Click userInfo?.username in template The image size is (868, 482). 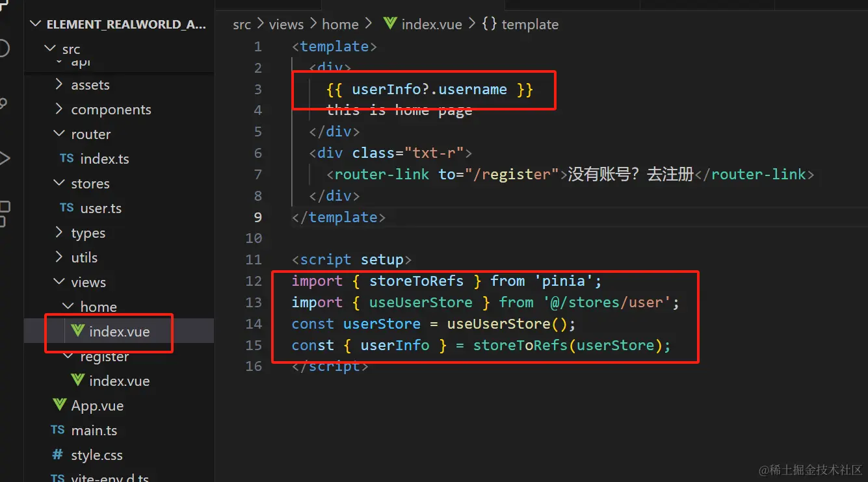click(x=429, y=90)
